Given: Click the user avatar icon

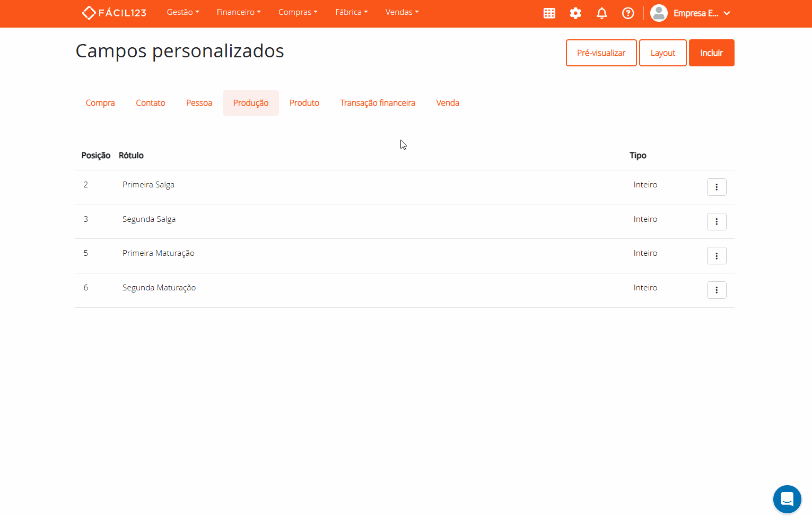Looking at the screenshot, I should point(658,13).
